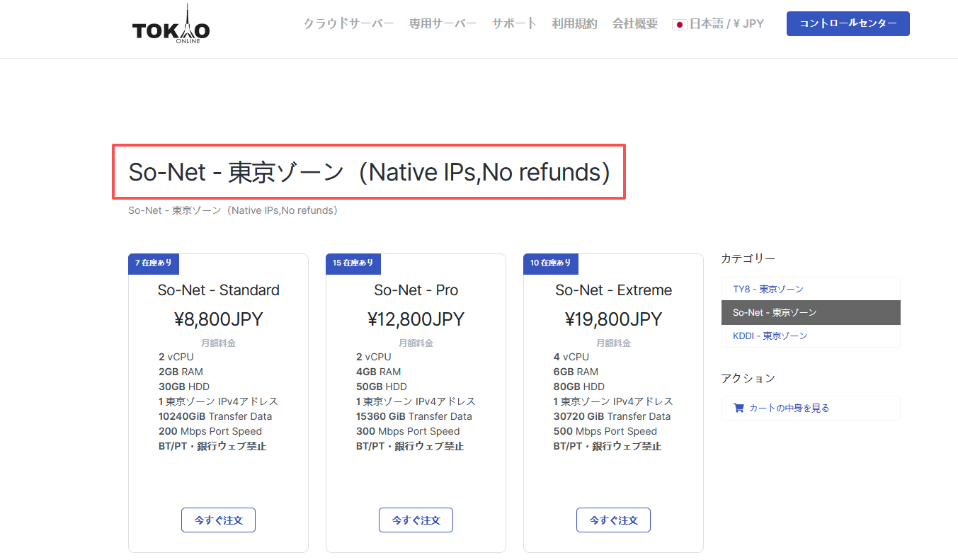958x560 pixels.
Task: Order the So-Net Extreme plan
Action: (613, 520)
